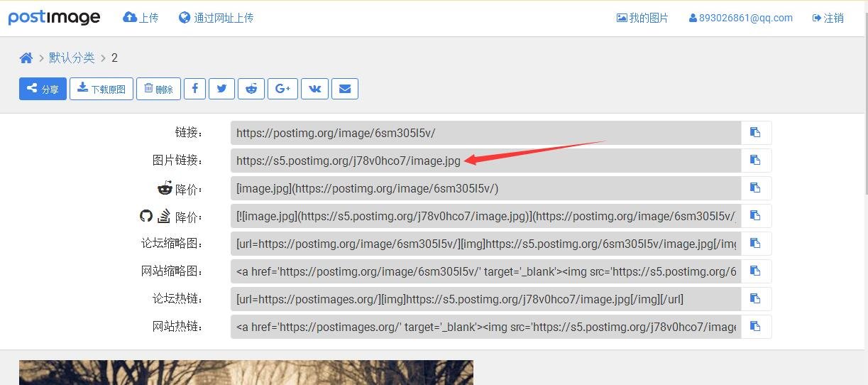Copy the 论坛缩略图 forum thumbnail code
The height and width of the screenshot is (385, 868).
(x=756, y=244)
